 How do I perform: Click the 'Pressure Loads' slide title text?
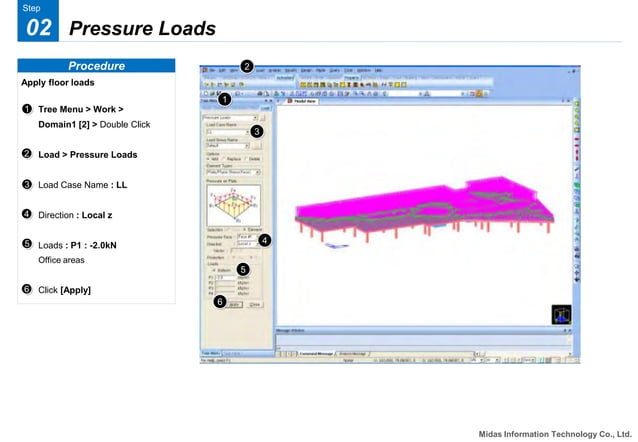point(143,28)
